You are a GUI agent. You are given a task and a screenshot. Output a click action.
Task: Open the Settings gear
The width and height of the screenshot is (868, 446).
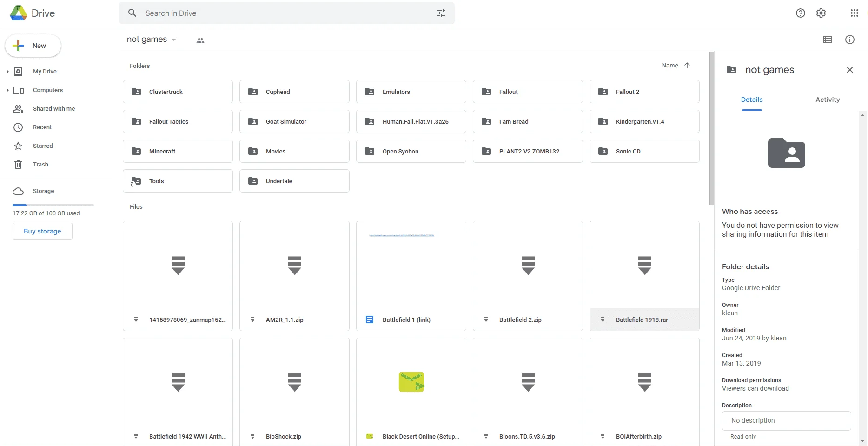coord(821,13)
